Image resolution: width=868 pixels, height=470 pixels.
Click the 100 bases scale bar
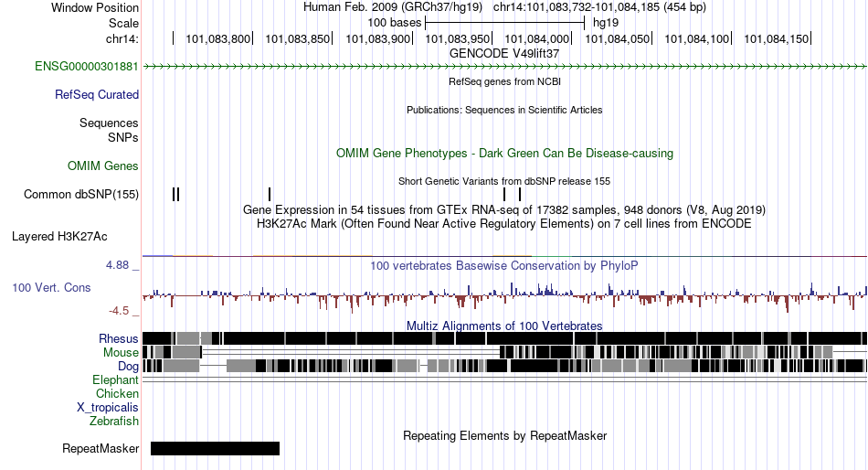coord(504,23)
